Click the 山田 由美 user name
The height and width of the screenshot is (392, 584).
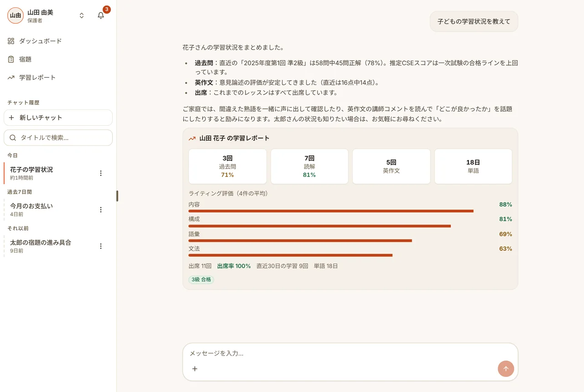click(x=40, y=12)
